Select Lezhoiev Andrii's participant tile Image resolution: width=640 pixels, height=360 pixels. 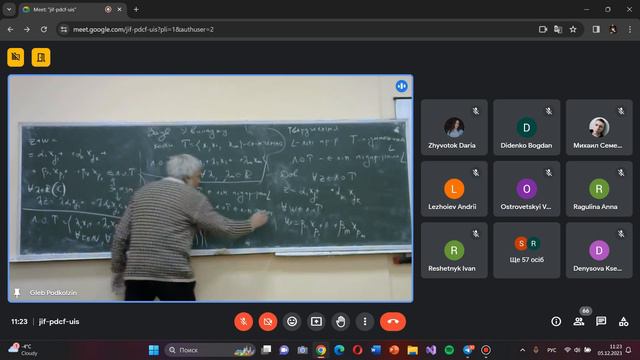tap(454, 189)
